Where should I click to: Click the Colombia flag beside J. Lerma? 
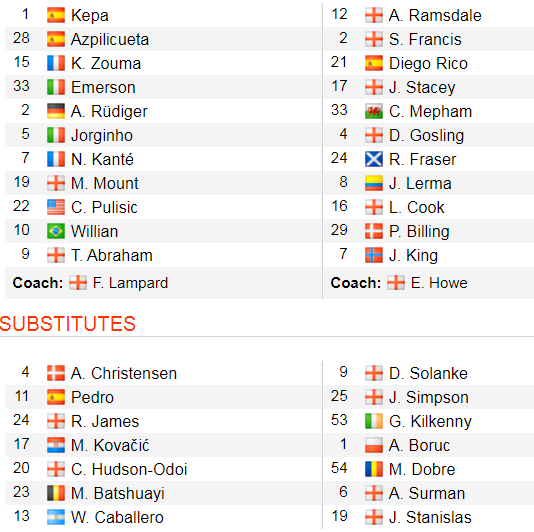pyautogui.click(x=374, y=183)
